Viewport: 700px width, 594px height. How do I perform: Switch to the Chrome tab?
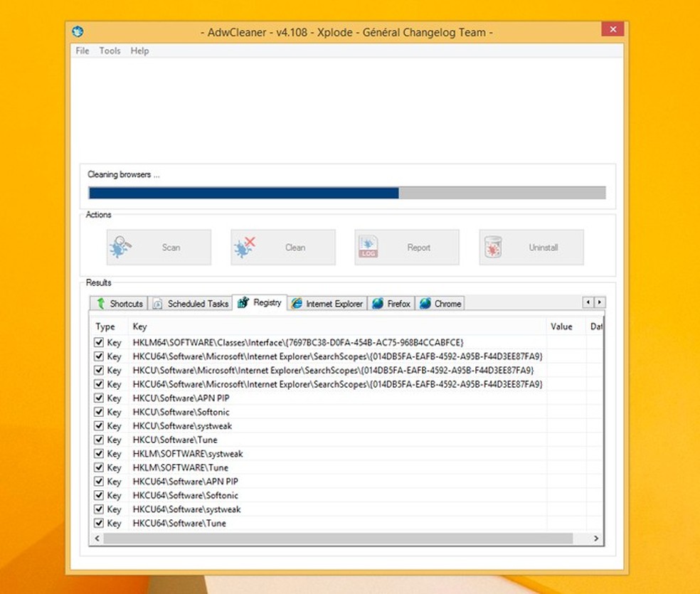tap(440, 304)
